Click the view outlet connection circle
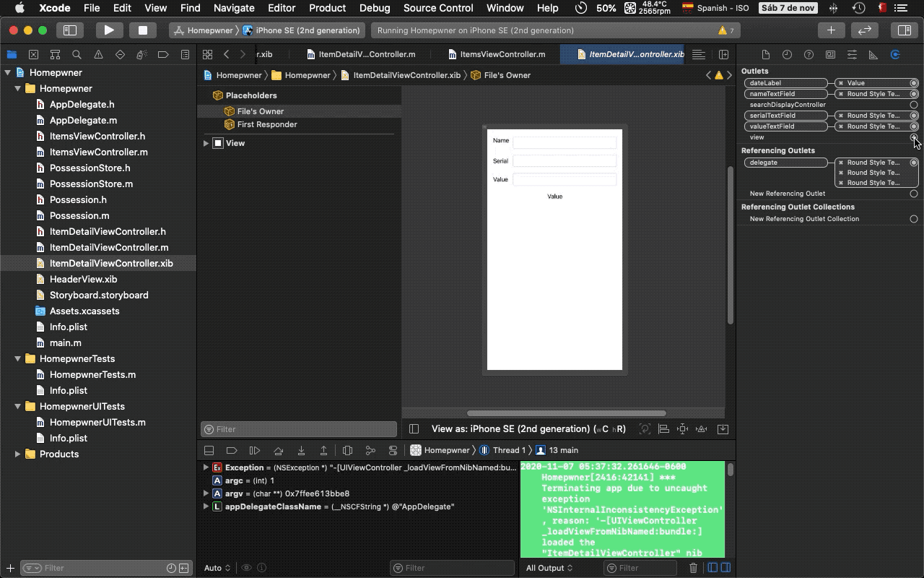Image resolution: width=924 pixels, height=578 pixels. (914, 137)
